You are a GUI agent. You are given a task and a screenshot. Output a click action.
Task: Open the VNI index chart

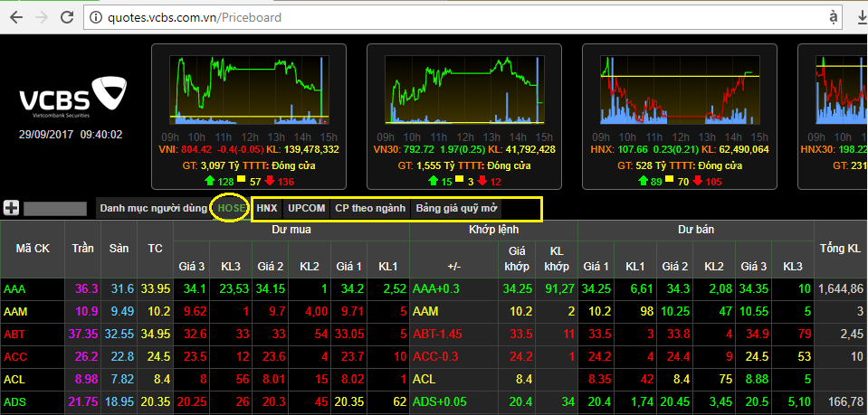[x=247, y=89]
